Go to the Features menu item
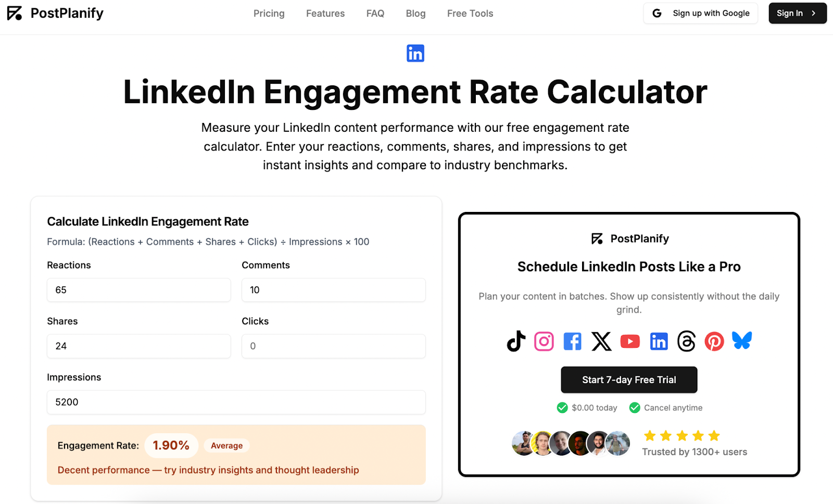This screenshot has height=504, width=833. 325,14
